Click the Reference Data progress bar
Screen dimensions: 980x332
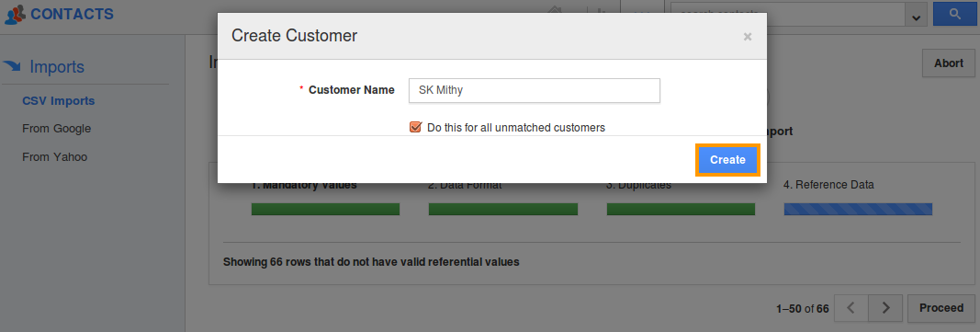click(858, 209)
